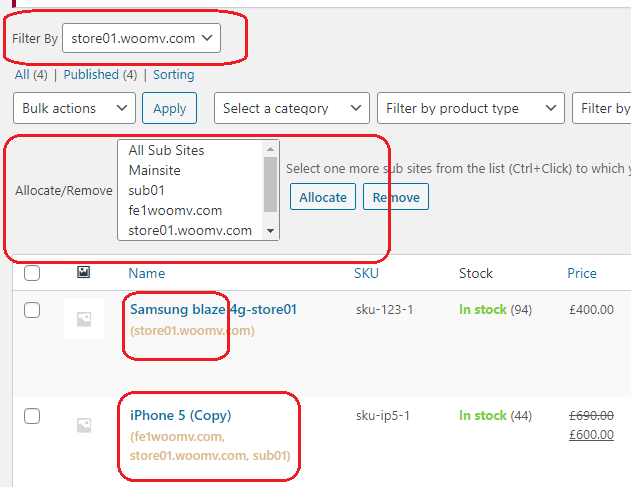Open the Filter By store dropdown
The image size is (631, 487).
pos(141,39)
